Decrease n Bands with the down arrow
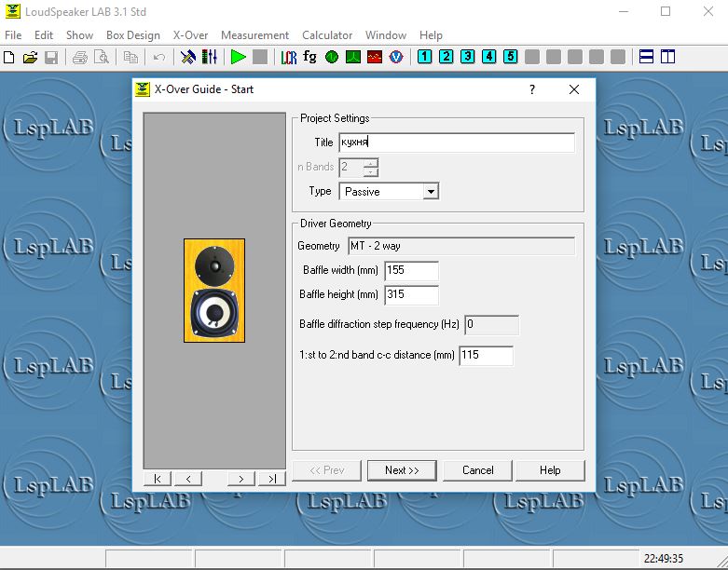Screen dimensions: 728x570 pyautogui.click(x=370, y=172)
